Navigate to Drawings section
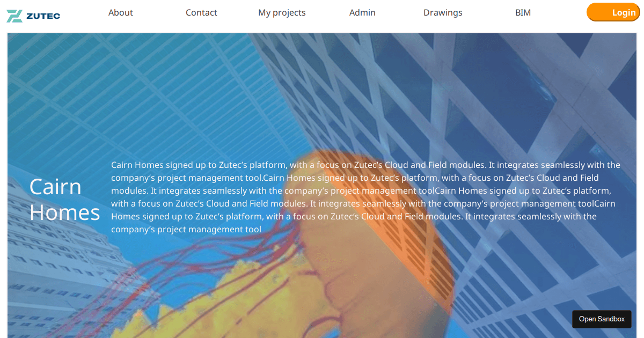This screenshot has width=644, height=338. [x=443, y=12]
